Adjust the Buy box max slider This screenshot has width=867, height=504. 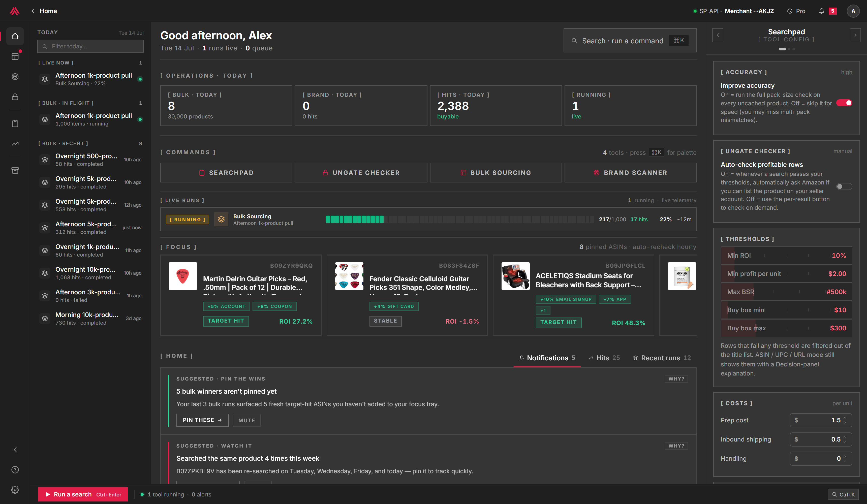[787, 328]
